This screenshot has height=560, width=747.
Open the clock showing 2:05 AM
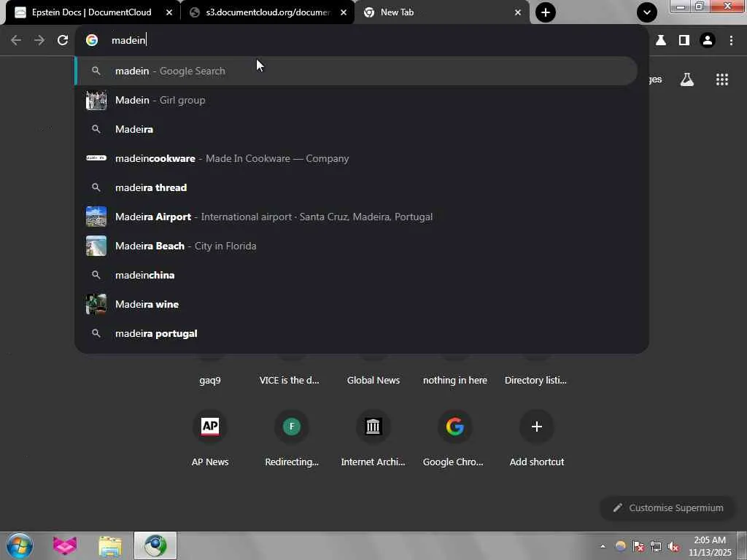pos(710,545)
